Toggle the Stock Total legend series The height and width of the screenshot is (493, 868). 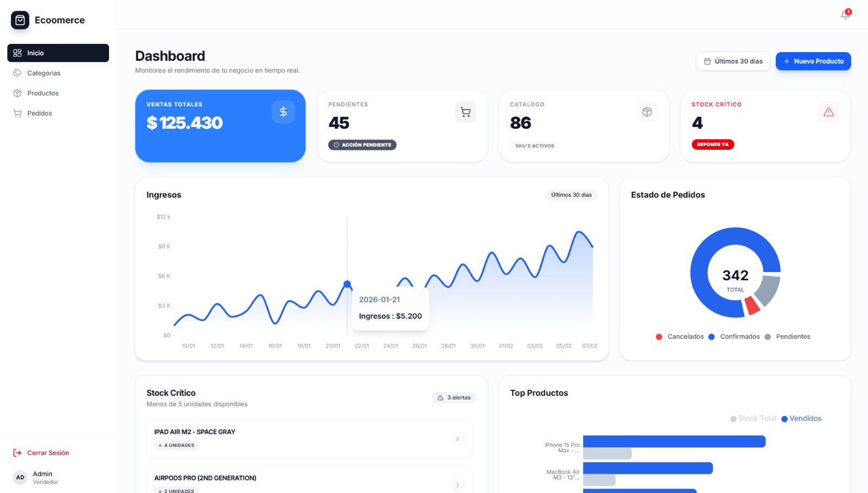tap(754, 419)
